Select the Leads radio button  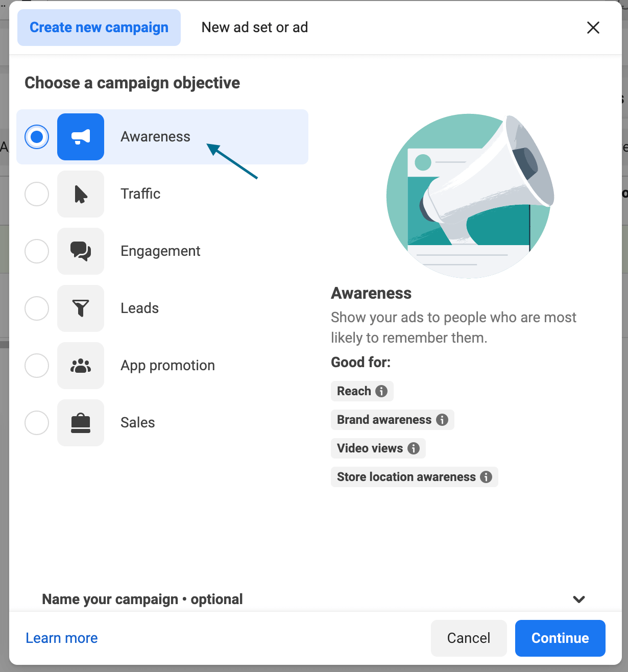(x=36, y=308)
